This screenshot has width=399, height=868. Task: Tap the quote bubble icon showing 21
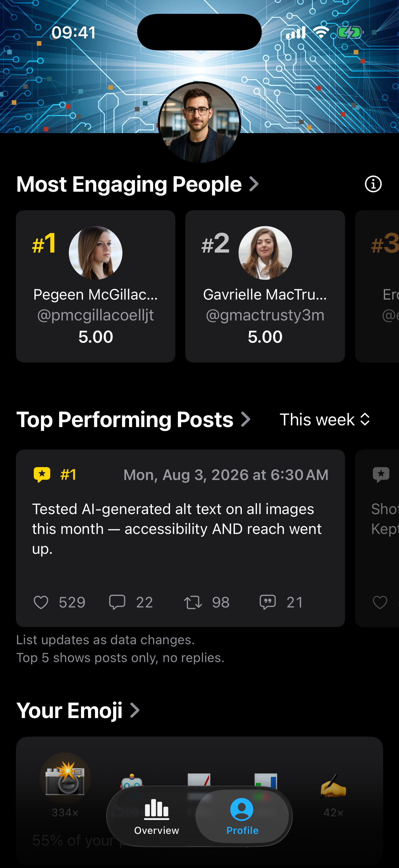tap(268, 602)
